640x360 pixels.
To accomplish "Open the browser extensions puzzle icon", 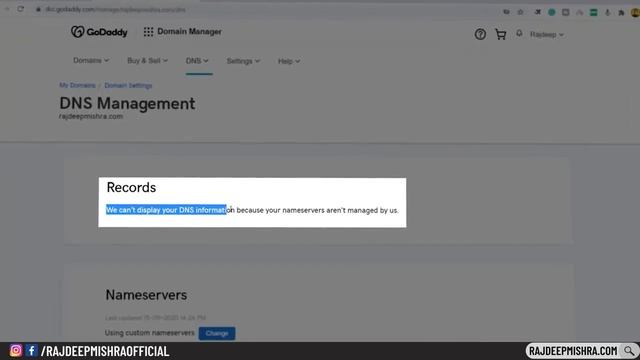I will [x=621, y=13].
